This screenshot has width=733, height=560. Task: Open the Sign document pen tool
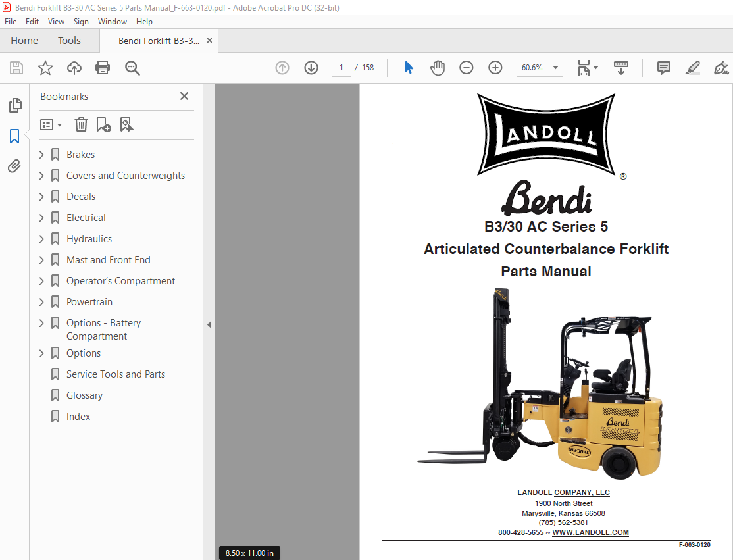point(721,68)
